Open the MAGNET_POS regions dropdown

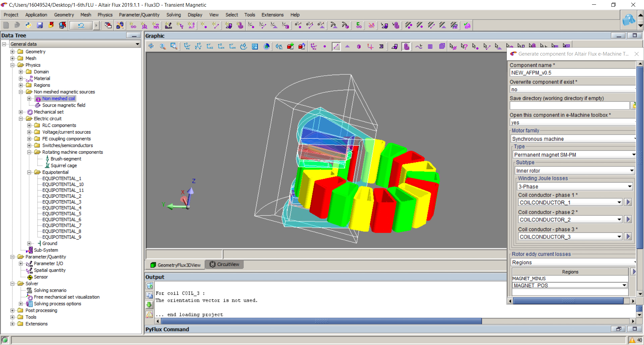(x=624, y=285)
